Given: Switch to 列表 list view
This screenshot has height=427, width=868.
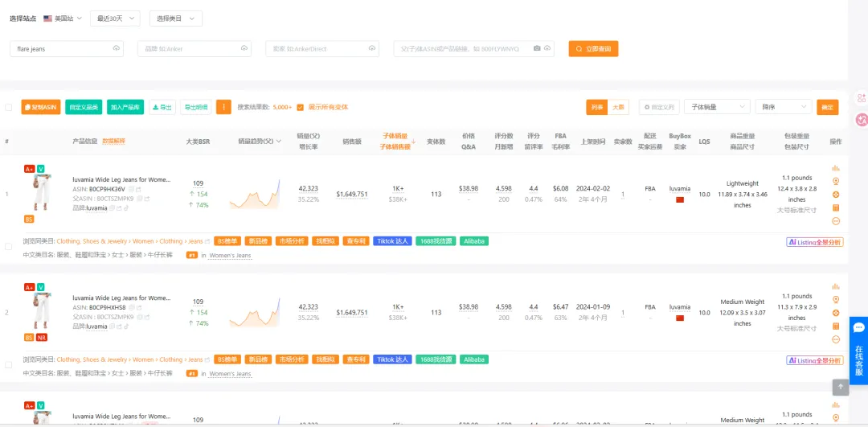Looking at the screenshot, I should (596, 108).
